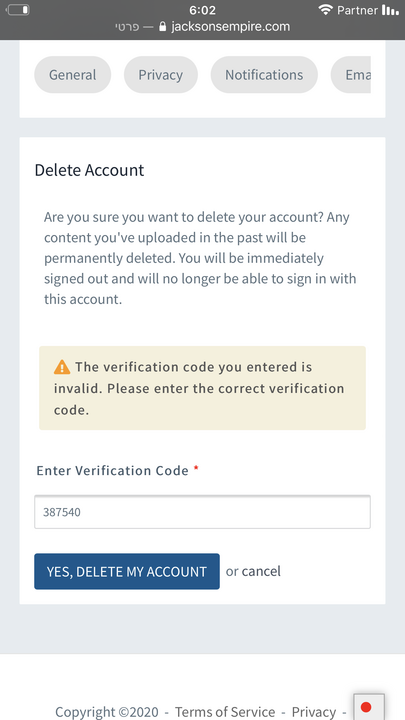The width and height of the screenshot is (405, 720).
Task: Open the Notifications settings tab
Action: coord(264,75)
